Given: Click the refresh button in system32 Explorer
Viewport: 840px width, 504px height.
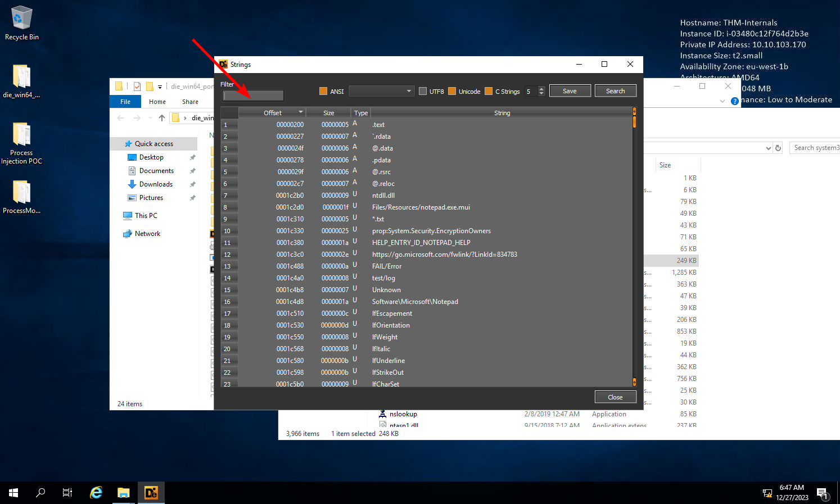Looking at the screenshot, I should tap(778, 148).
